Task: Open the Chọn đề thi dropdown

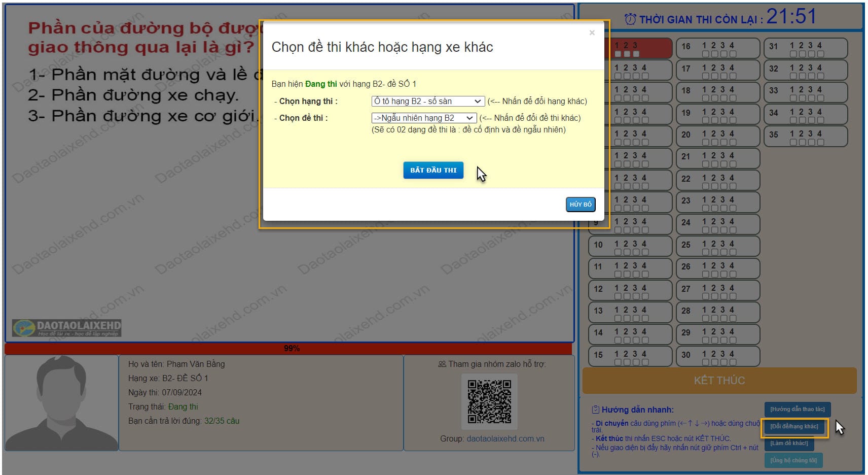Action: 424,118
